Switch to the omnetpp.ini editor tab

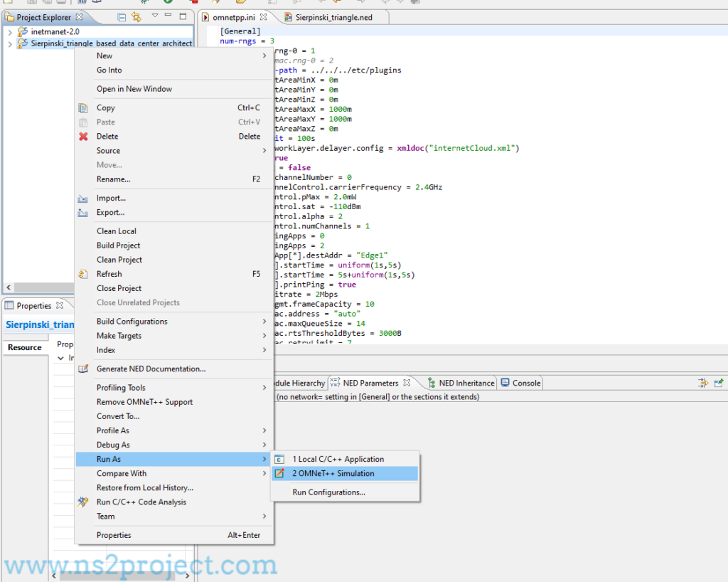point(233,17)
